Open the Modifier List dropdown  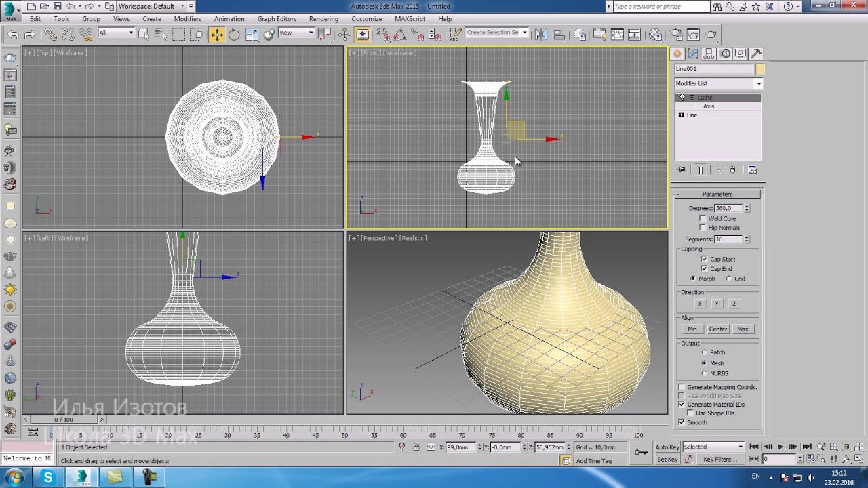point(718,83)
